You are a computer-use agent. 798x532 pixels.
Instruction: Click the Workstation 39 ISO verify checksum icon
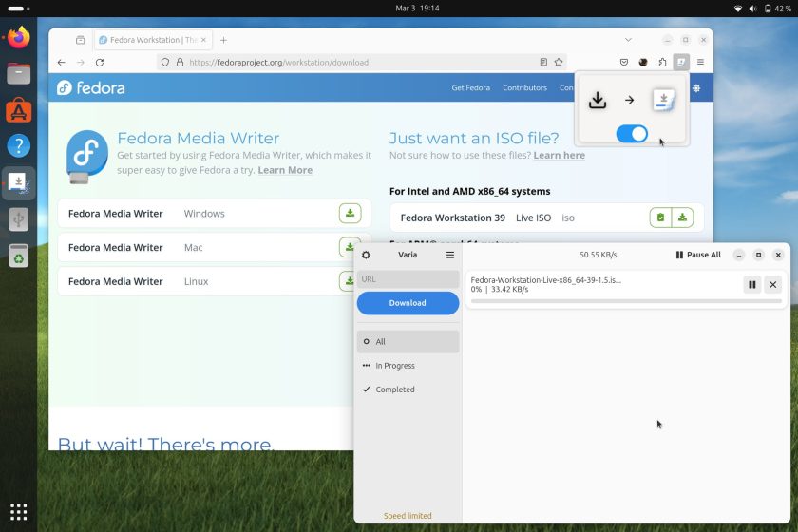point(660,218)
